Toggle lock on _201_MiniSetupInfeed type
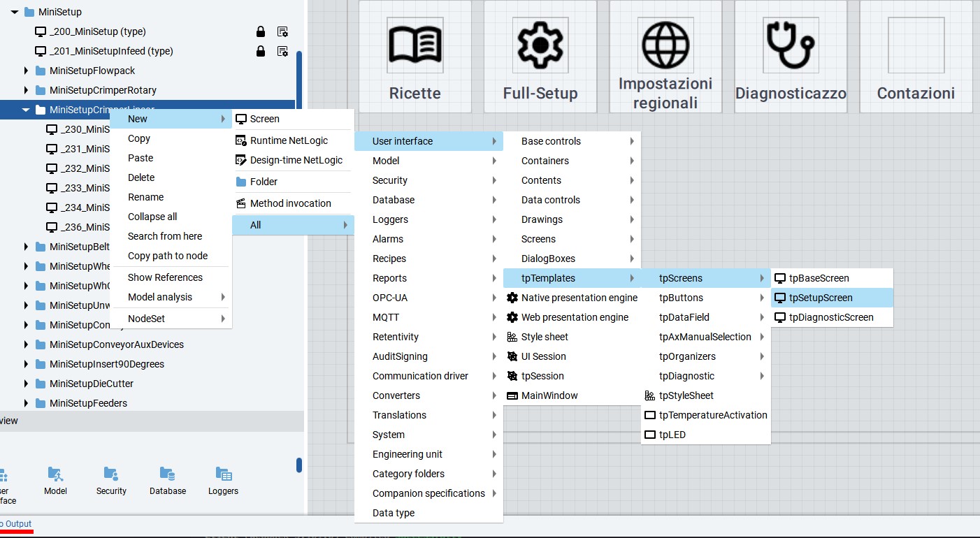 tap(261, 51)
